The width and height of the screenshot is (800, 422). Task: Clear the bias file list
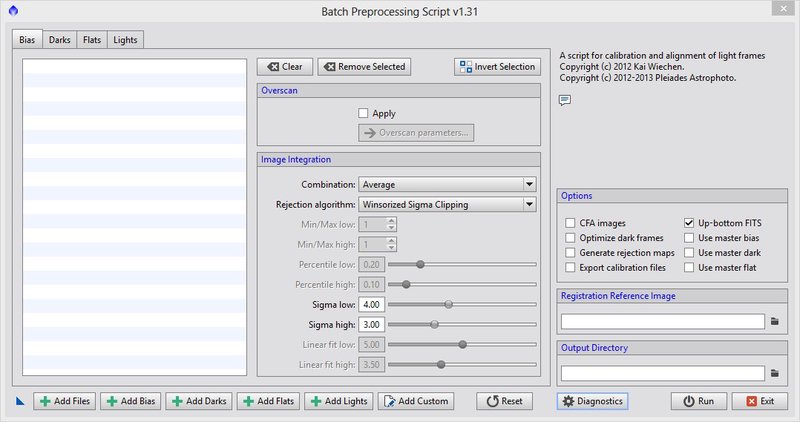pyautogui.click(x=285, y=67)
